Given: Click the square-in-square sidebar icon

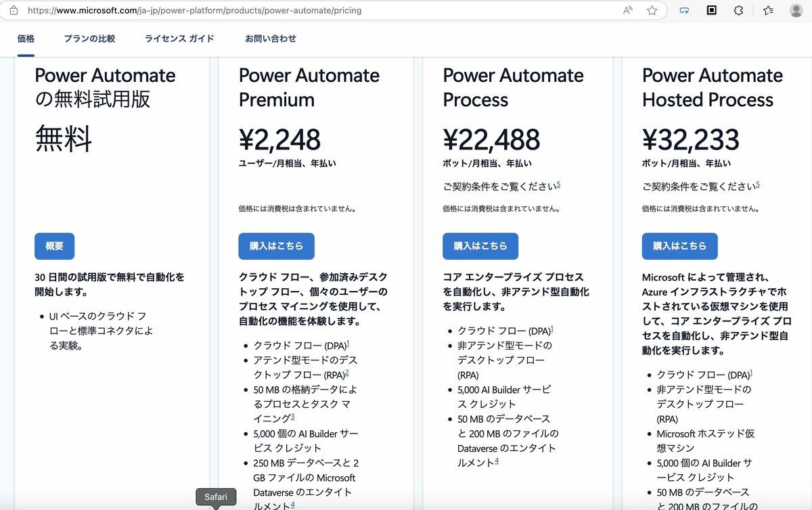Looking at the screenshot, I should click(x=711, y=10).
